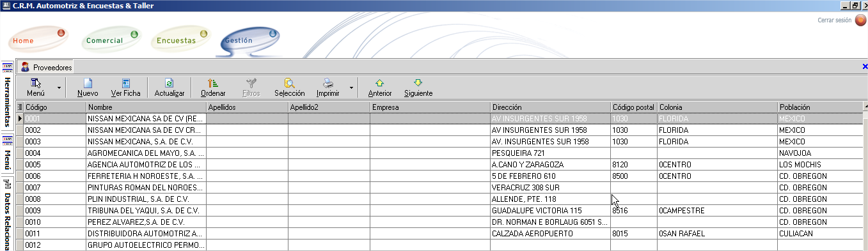Screen dimensions: 868x251
Task: Select GRUPO AUTOELECTRICO PERMO provider name
Action: pos(146,245)
